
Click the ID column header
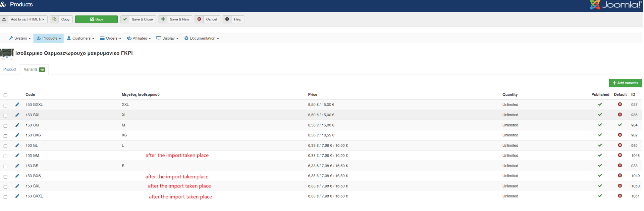pos(633,95)
